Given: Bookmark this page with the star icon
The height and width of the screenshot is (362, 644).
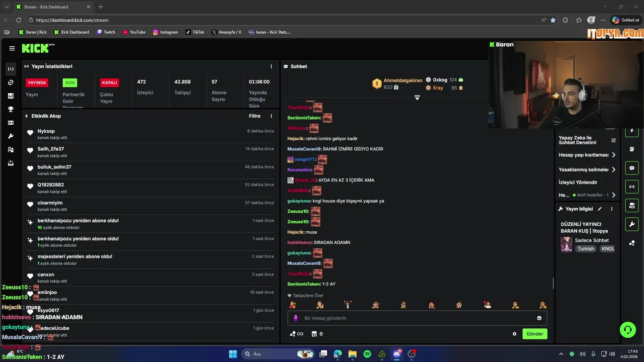Looking at the screenshot, I should 553,20.
